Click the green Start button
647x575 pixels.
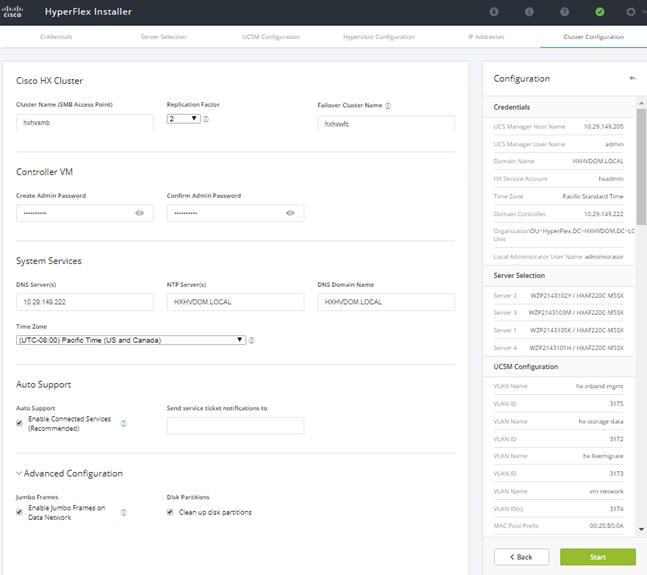point(597,557)
